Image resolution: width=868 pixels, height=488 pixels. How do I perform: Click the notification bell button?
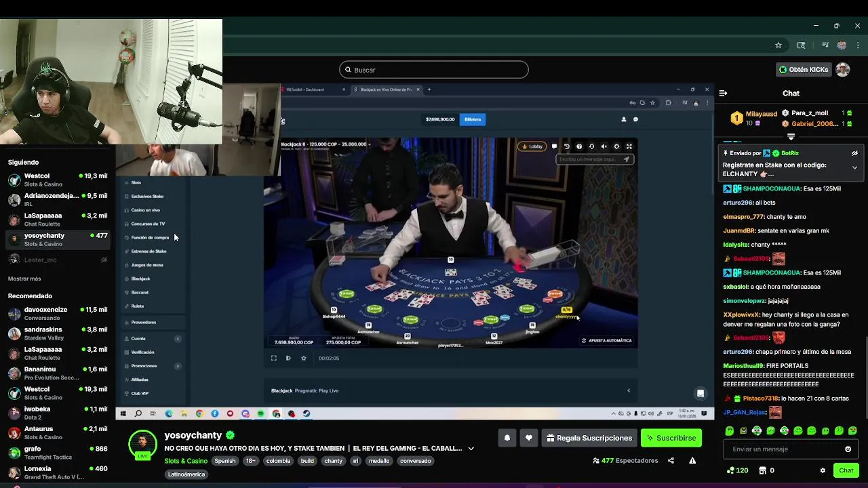tap(507, 438)
